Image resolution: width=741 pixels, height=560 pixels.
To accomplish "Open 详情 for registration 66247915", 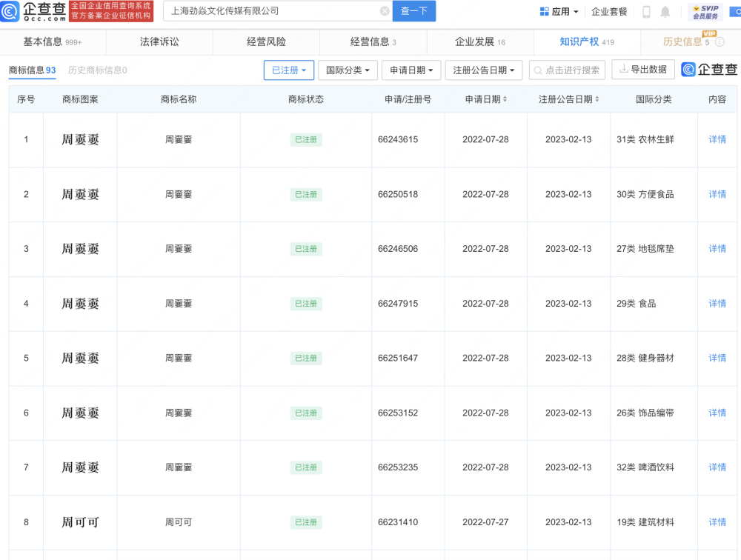I will (x=717, y=304).
